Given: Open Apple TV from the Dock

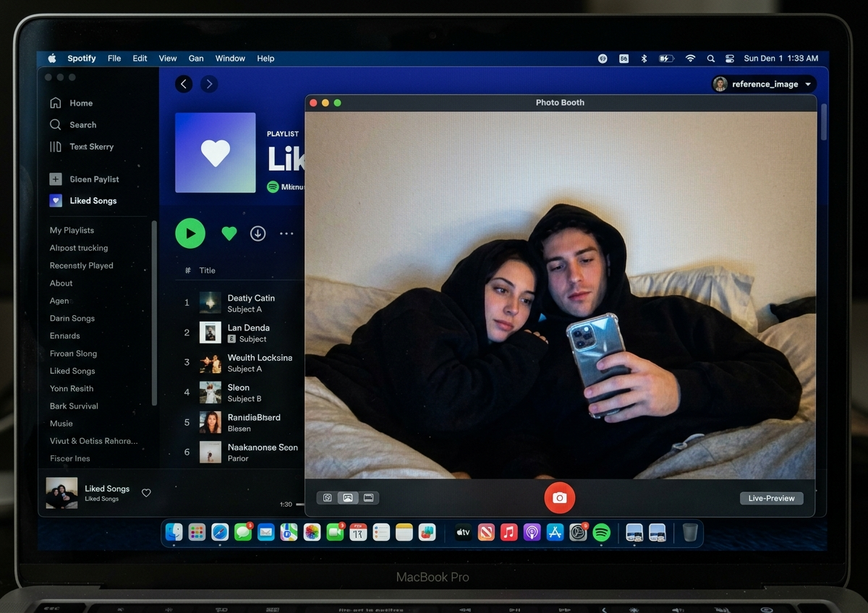Looking at the screenshot, I should 463,533.
